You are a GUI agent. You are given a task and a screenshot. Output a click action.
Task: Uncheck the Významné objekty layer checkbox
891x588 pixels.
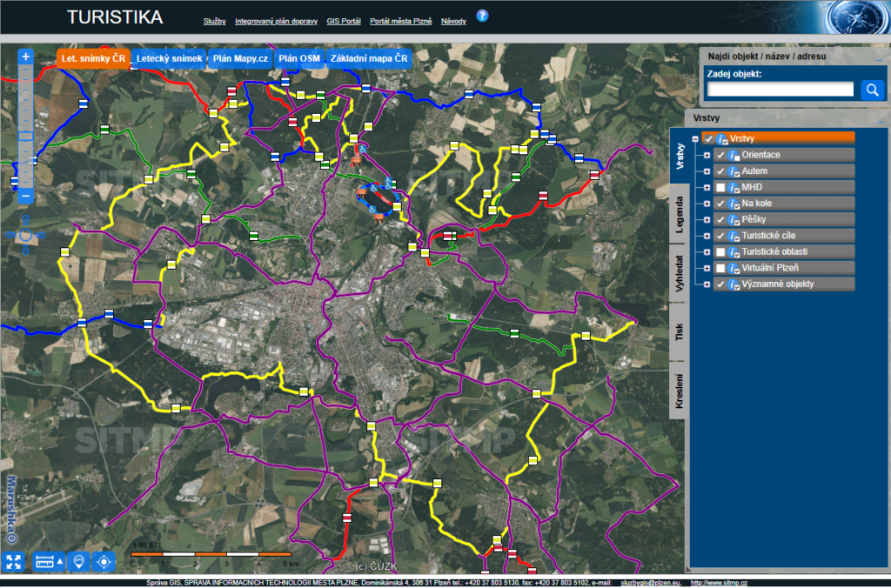(x=720, y=284)
